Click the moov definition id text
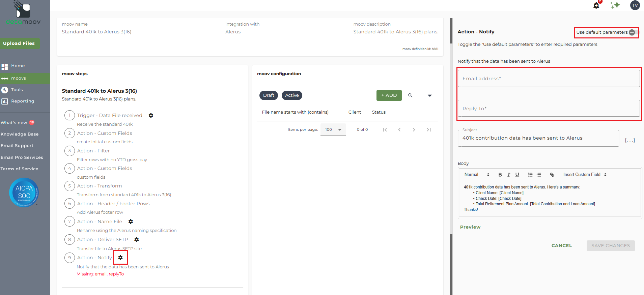The image size is (644, 295). click(420, 49)
